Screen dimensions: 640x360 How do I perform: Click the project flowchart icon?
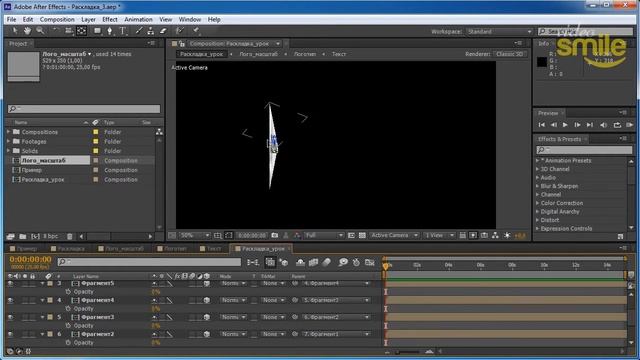tap(159, 131)
